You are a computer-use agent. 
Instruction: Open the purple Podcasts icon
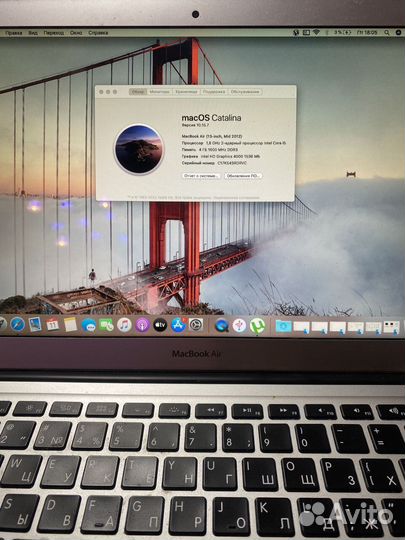pos(142,325)
